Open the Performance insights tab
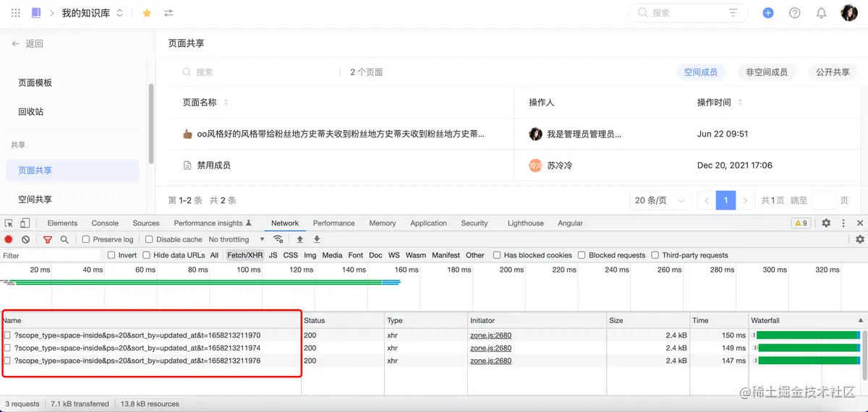868x412 pixels. pyautogui.click(x=213, y=223)
